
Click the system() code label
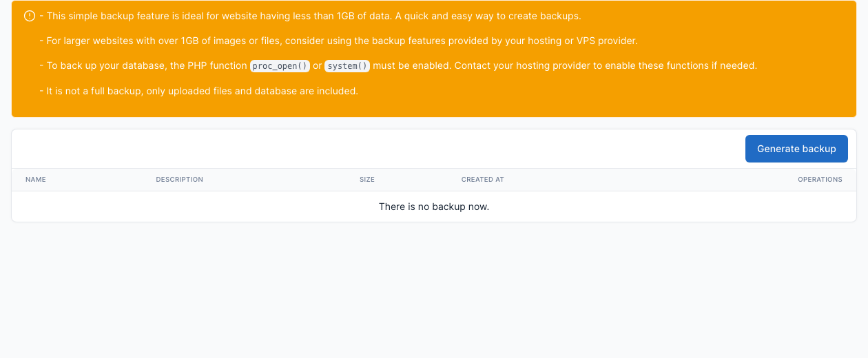tap(347, 66)
